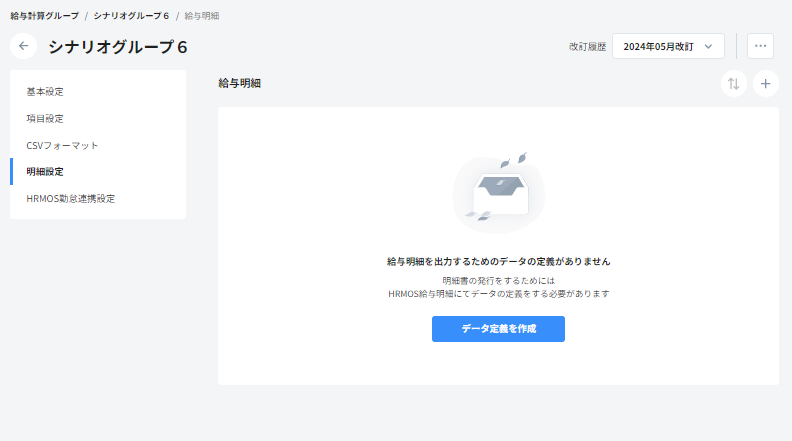This screenshot has width=792, height=441.
Task: Click the 給与明細 section heading
Action: (x=239, y=84)
